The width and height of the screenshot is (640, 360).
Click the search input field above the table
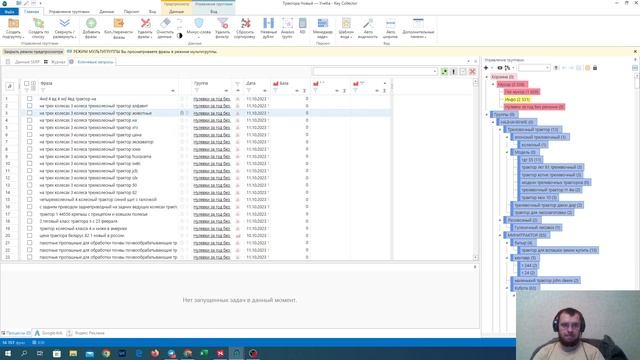click(373, 72)
